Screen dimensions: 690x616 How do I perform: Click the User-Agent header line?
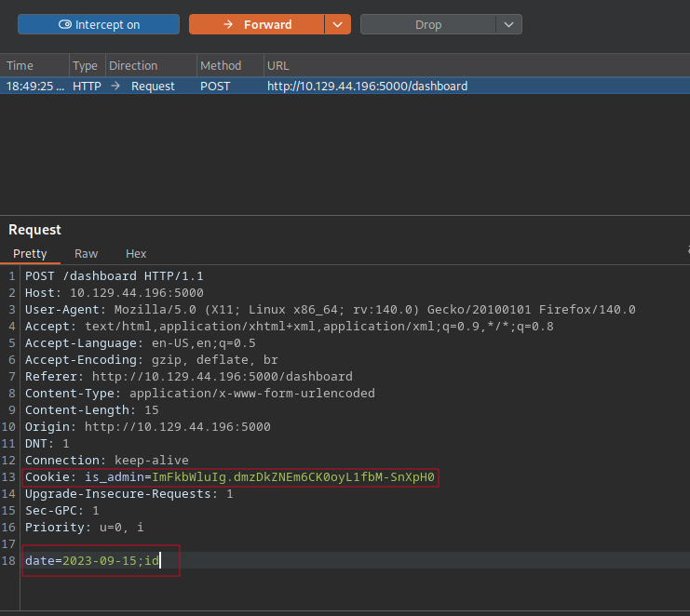[x=330, y=310]
